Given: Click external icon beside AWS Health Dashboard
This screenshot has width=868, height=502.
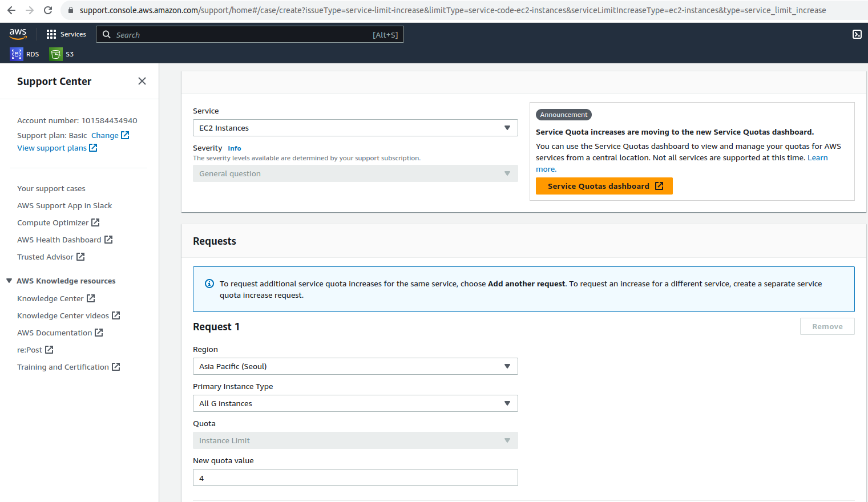Looking at the screenshot, I should tap(108, 240).
